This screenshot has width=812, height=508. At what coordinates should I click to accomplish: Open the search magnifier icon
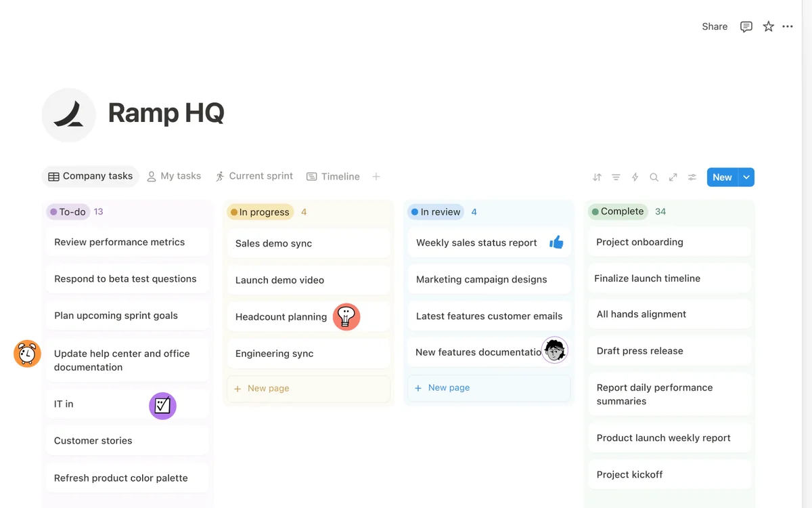tap(654, 177)
